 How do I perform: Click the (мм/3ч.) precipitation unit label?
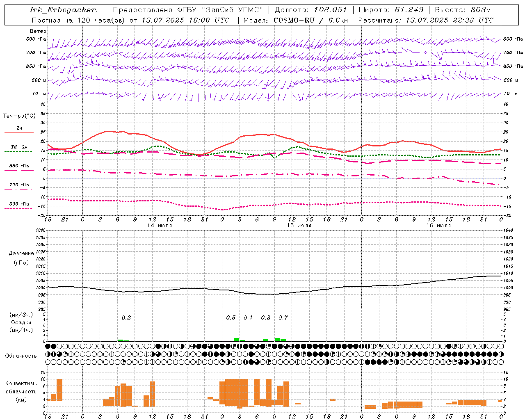tap(21, 315)
